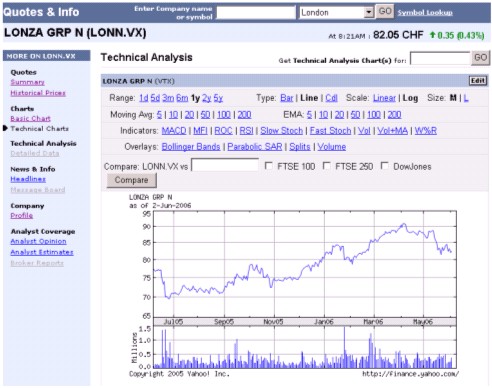
Task: Show the Fast Stoch indicator
Action: point(330,131)
